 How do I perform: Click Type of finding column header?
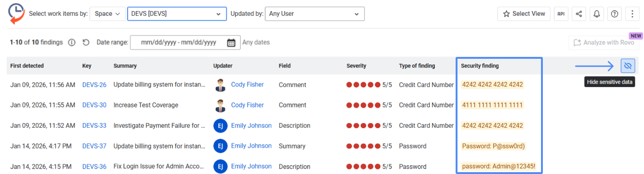coord(417,66)
